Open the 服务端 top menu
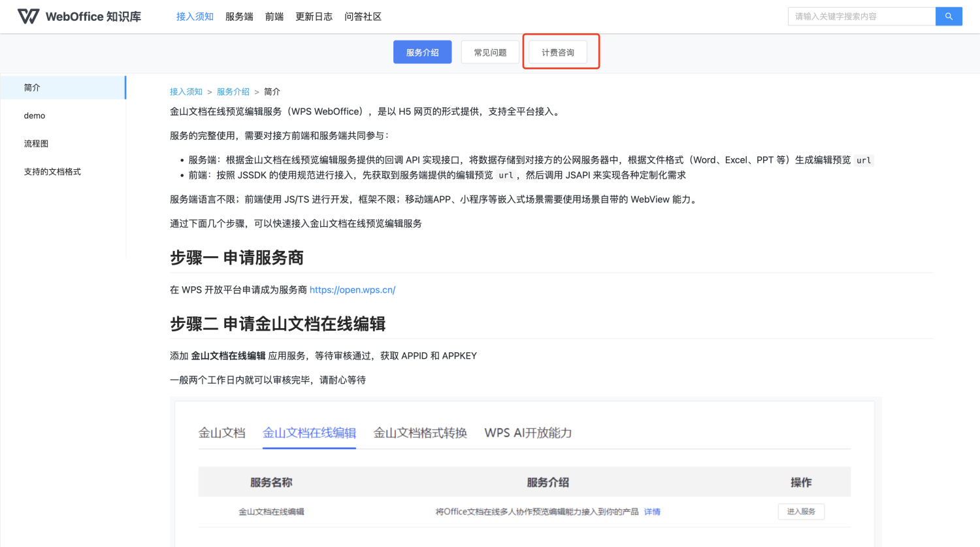The width and height of the screenshot is (980, 547). (x=239, y=16)
